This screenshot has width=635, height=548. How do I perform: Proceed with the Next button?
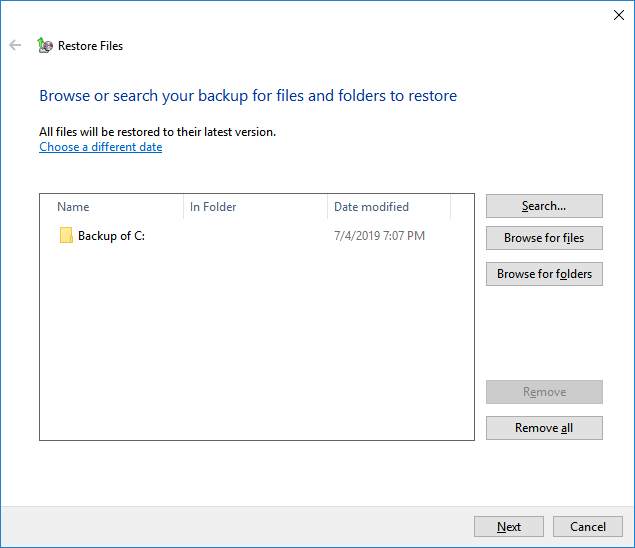pos(509,527)
